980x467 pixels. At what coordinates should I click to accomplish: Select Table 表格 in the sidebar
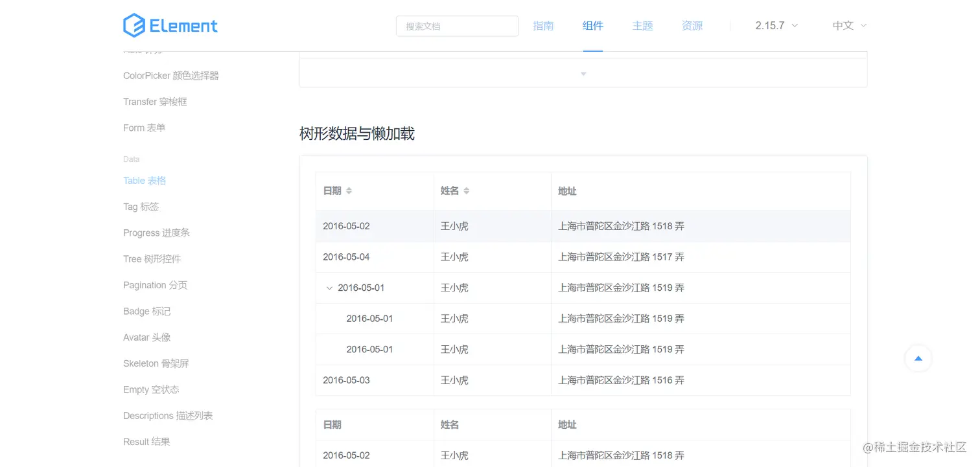tap(145, 181)
